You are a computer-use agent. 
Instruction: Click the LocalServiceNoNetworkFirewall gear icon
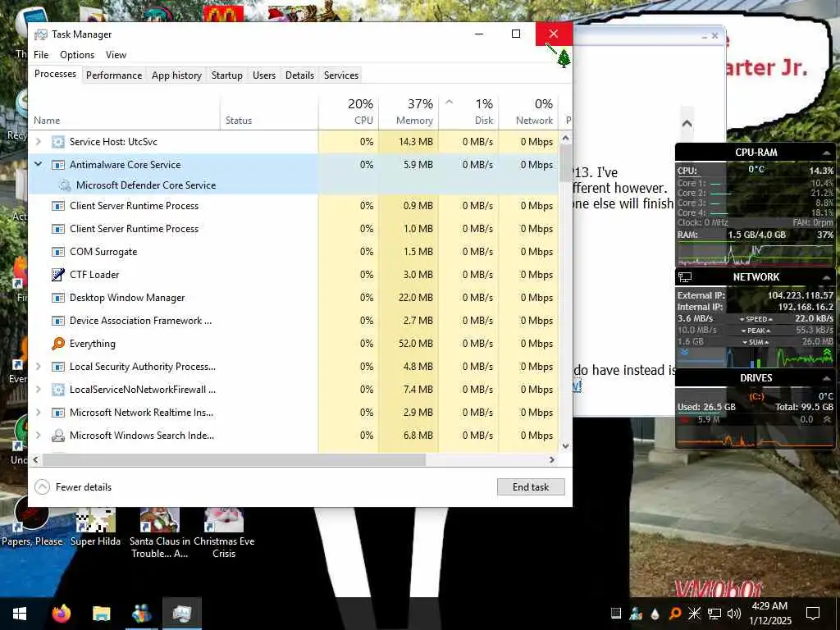(x=58, y=390)
